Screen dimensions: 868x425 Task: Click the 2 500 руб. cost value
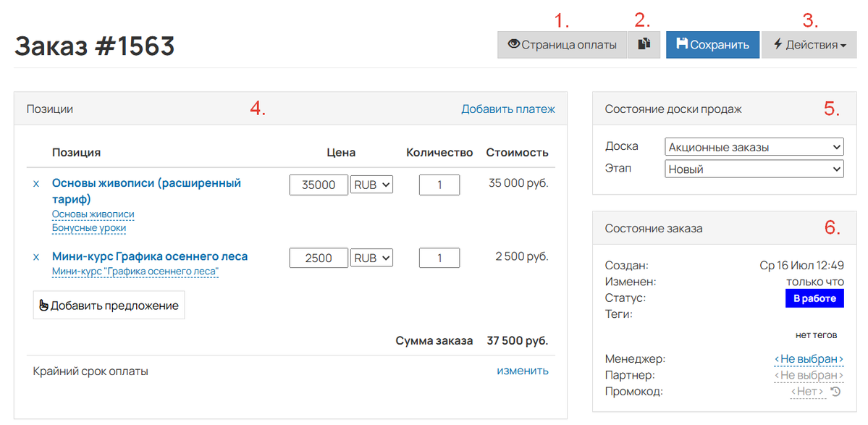coord(522,256)
